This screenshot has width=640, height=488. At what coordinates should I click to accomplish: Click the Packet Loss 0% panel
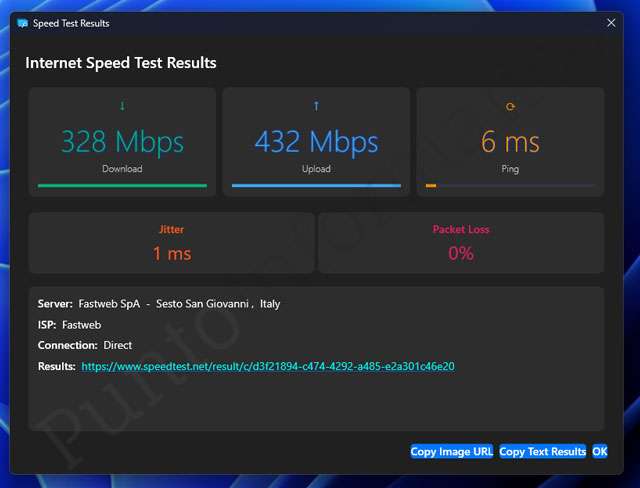[461, 243]
